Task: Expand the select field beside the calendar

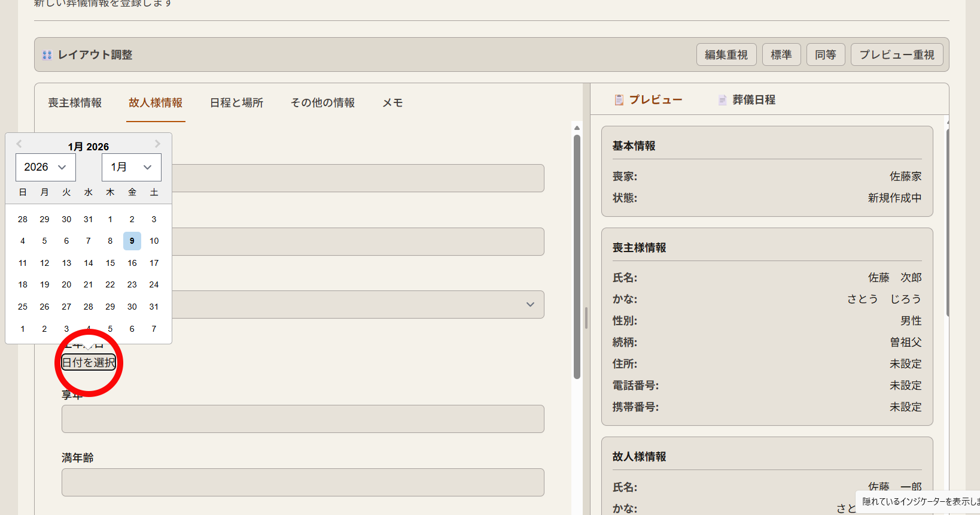Action: point(529,305)
